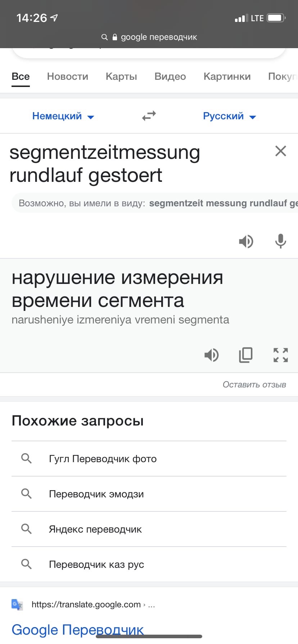298x644 pixels.
Task: Copy the Russian translation
Action: 246,355
